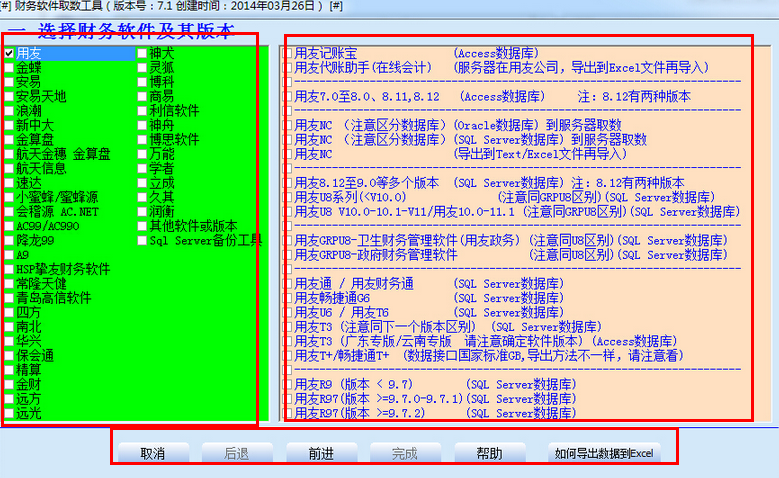Image resolution: width=779 pixels, height=478 pixels.
Task: Select the 安易 checkbox
Action: [x=9, y=82]
